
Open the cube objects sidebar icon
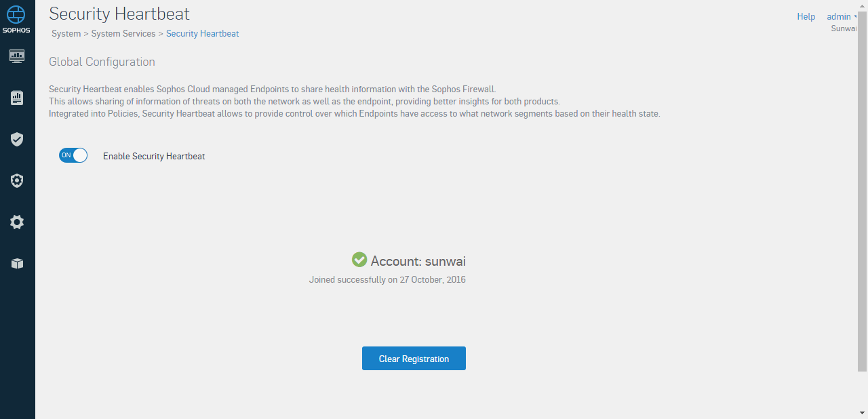17,263
